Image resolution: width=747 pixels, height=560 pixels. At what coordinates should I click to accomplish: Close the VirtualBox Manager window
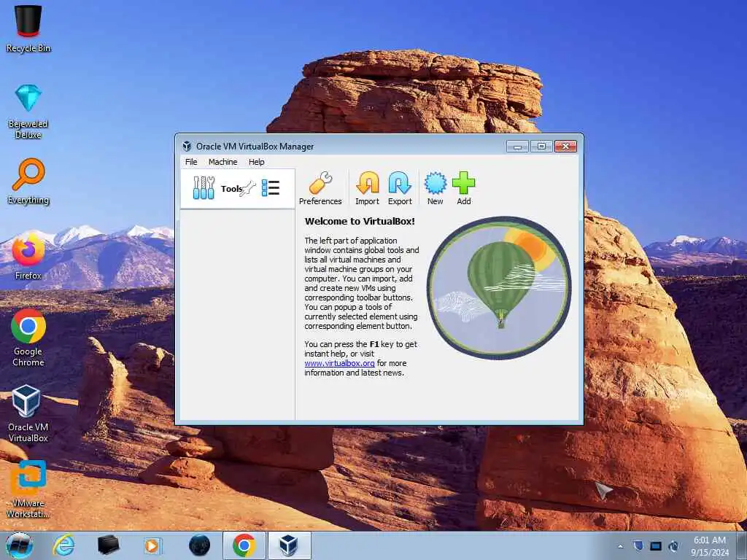[x=565, y=146]
